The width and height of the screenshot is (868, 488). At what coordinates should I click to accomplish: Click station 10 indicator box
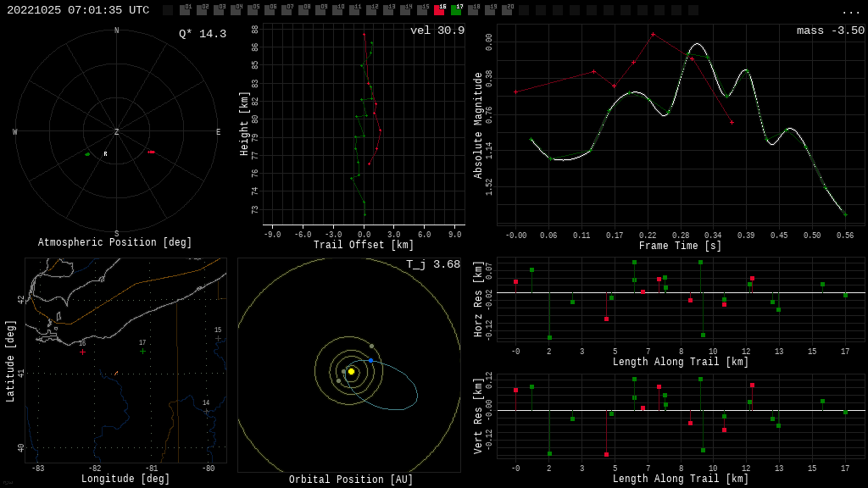tap(337, 10)
